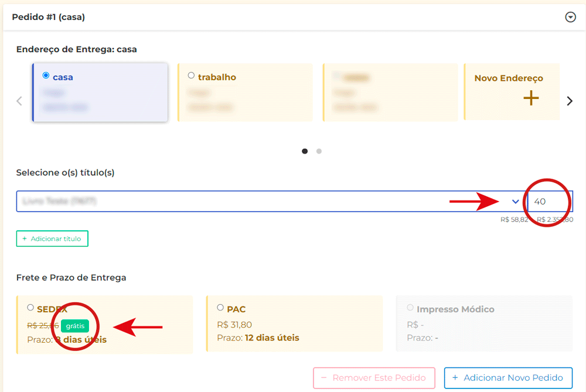Open the Livro Teste title dropdown
This screenshot has width=586, height=392.
(264, 201)
